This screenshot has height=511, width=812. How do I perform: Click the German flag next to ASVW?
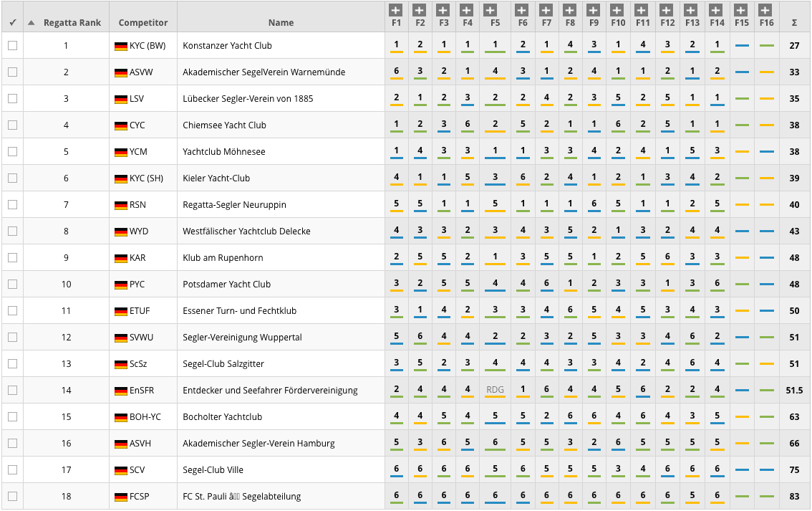(x=121, y=72)
